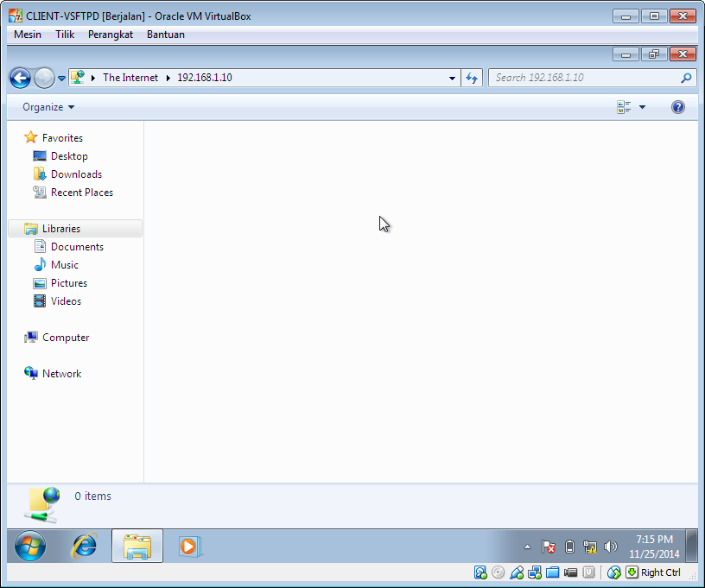Screen dimensions: 705x588
Task: Open the Organize menu
Action: click(48, 107)
